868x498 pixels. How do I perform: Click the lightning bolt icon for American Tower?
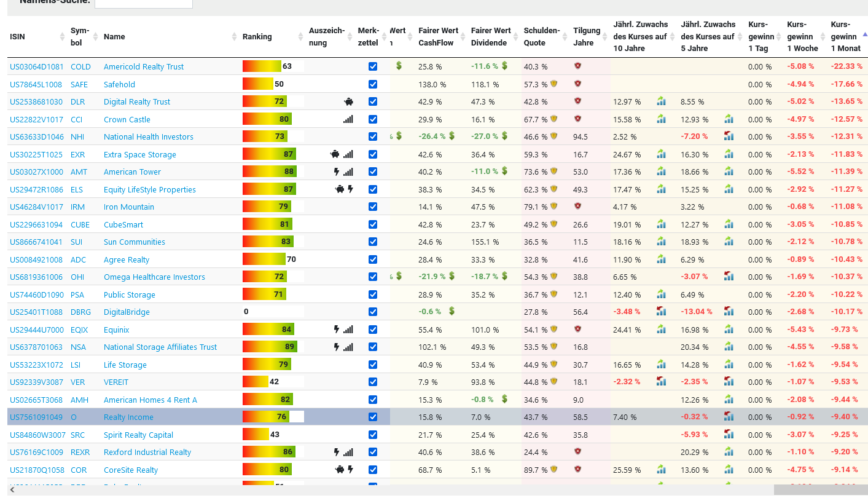tap(336, 172)
